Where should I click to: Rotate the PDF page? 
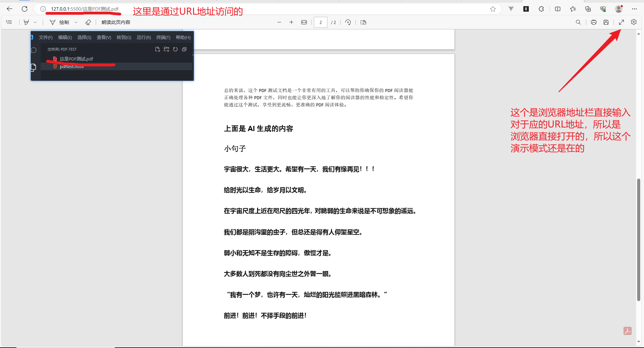[x=348, y=22]
